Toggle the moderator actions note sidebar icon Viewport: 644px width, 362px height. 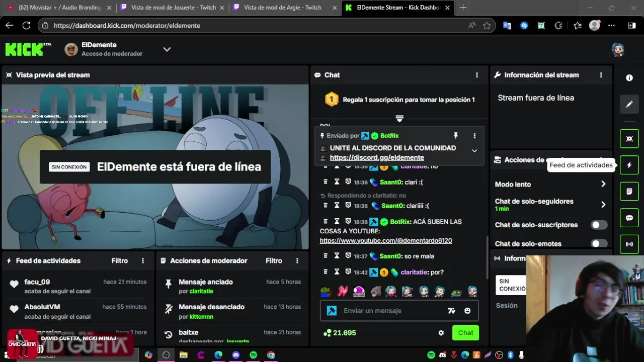(x=629, y=192)
